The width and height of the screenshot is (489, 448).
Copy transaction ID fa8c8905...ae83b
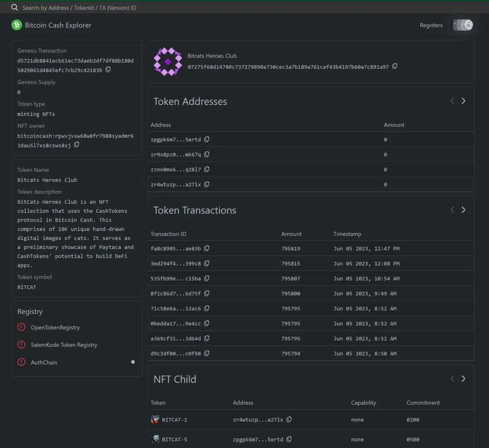pos(206,248)
